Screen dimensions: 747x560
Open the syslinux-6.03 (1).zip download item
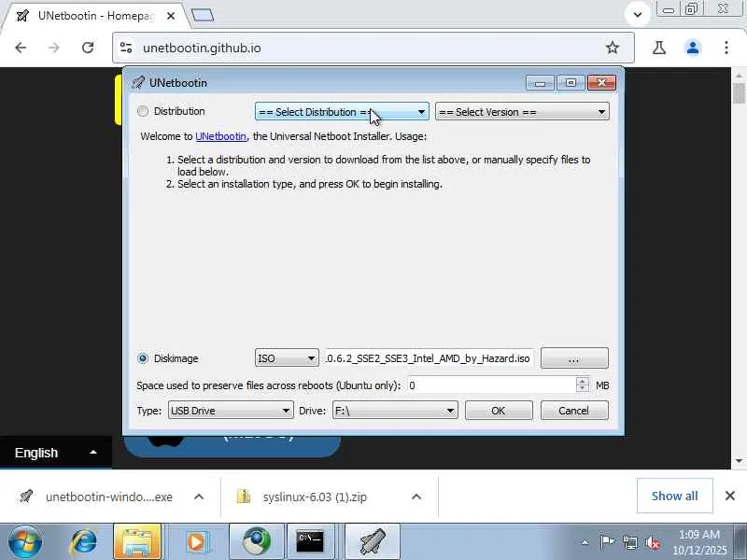click(303, 497)
